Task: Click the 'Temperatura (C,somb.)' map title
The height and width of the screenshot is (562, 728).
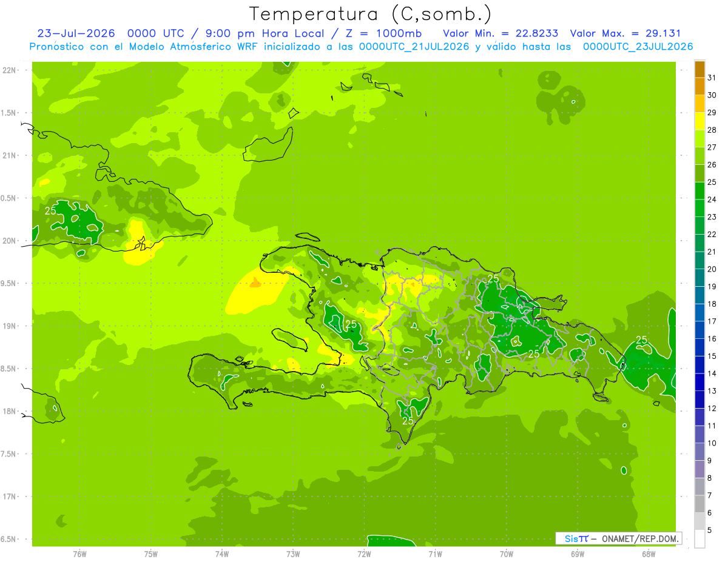Action: pos(370,14)
